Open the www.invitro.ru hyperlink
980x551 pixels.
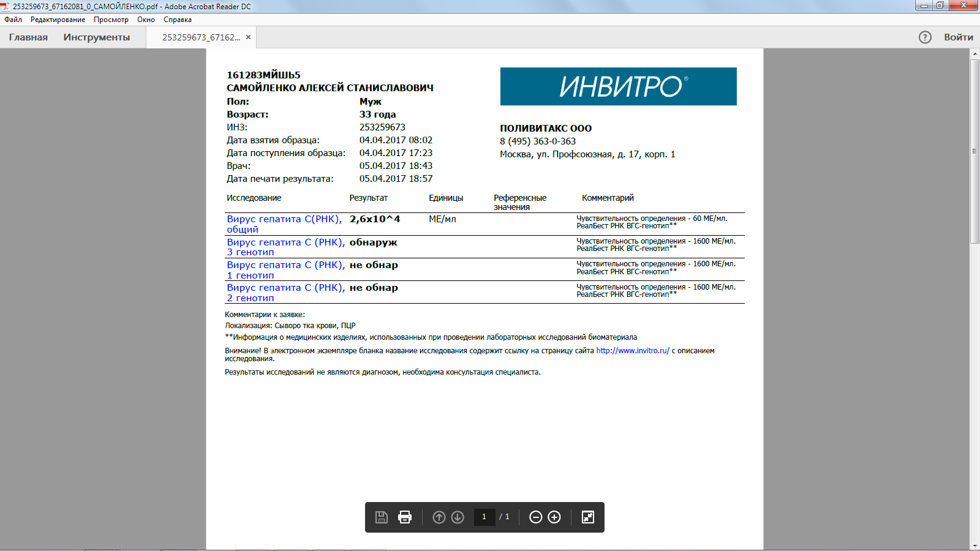[x=632, y=351]
